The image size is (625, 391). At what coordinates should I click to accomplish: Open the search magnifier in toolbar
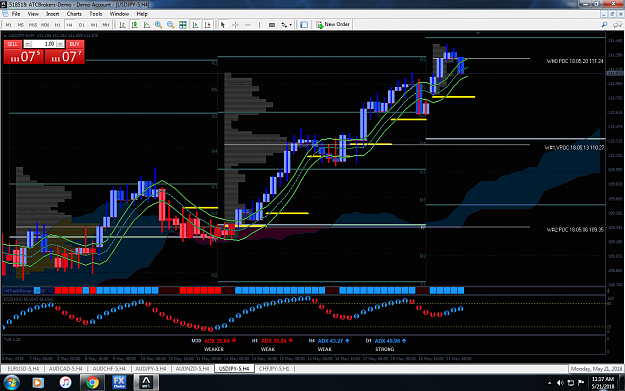pyautogui.click(x=604, y=25)
